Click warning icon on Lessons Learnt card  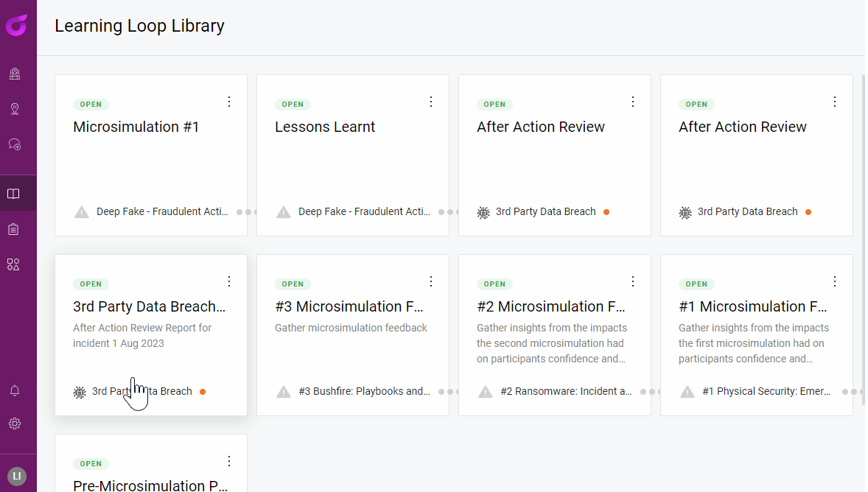[x=284, y=212]
